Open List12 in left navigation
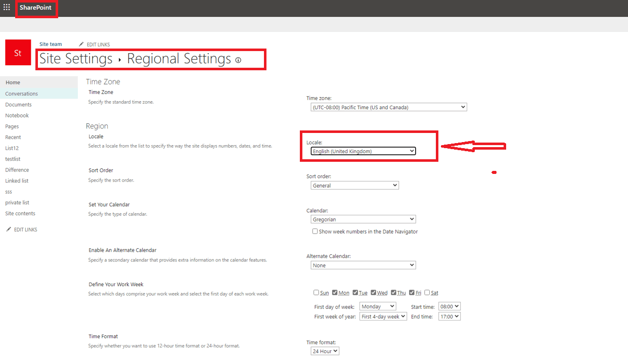Screen dimensions: 628x364 tap(12, 148)
